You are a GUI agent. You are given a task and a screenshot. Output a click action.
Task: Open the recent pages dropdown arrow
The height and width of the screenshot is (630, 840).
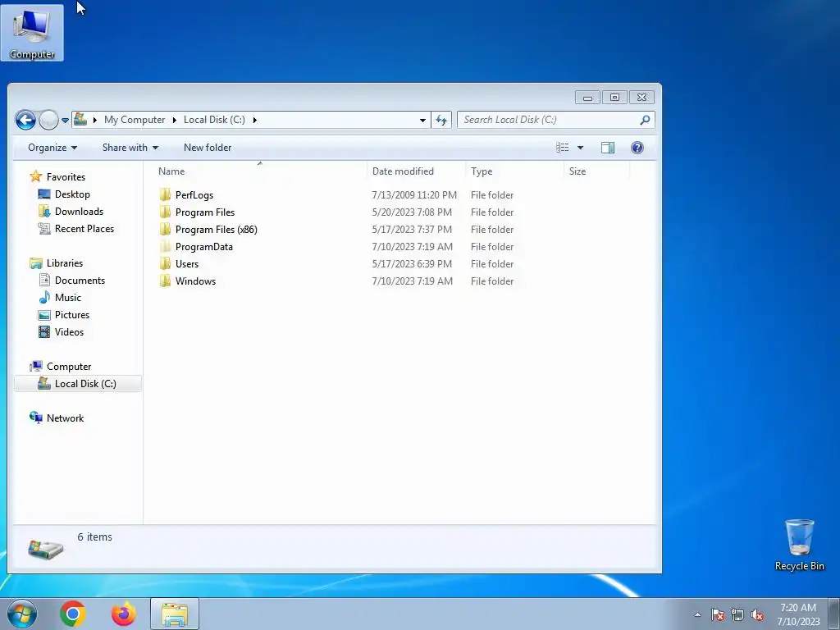point(65,121)
